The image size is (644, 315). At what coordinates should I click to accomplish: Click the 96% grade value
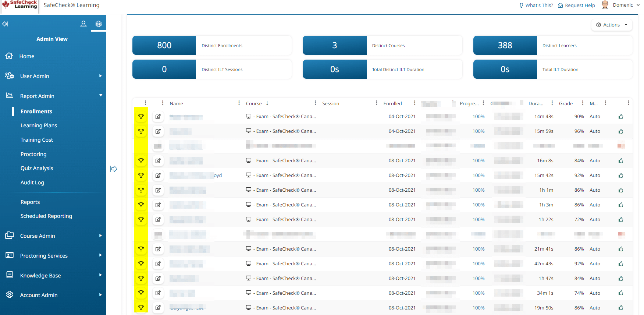(x=579, y=131)
